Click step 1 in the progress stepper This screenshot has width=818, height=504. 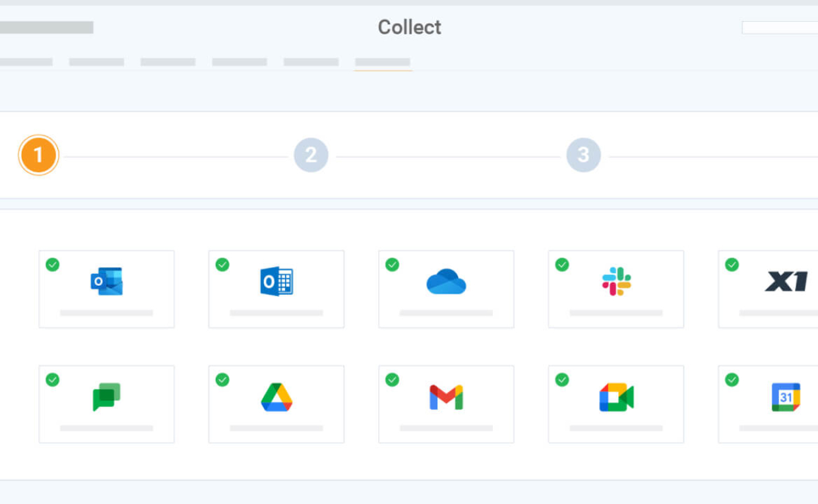click(38, 155)
